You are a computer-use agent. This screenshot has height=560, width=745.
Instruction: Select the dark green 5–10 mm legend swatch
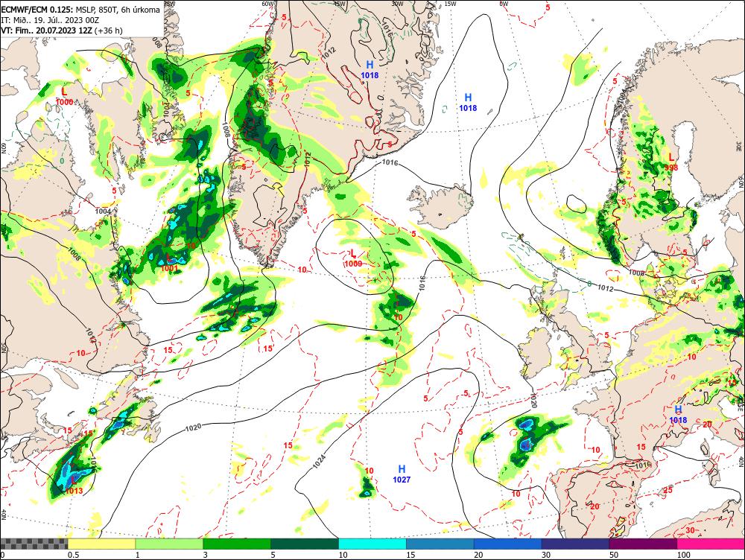coord(304,544)
